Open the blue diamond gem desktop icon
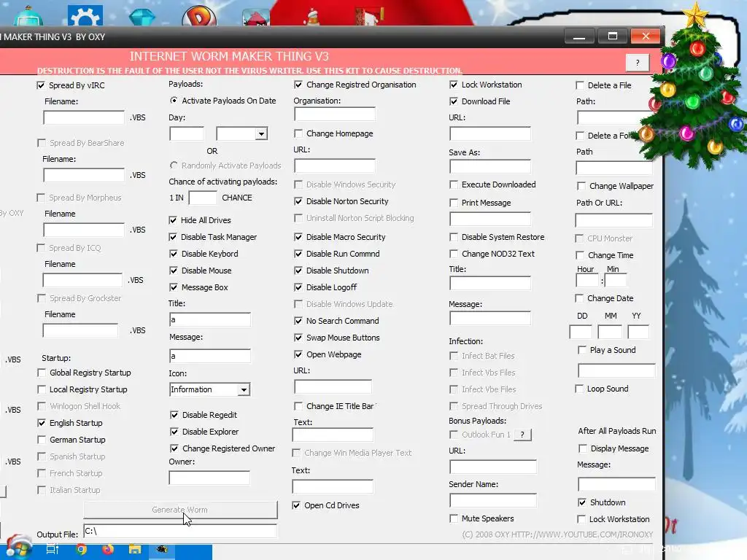The width and height of the screenshot is (747, 560). pos(142,16)
